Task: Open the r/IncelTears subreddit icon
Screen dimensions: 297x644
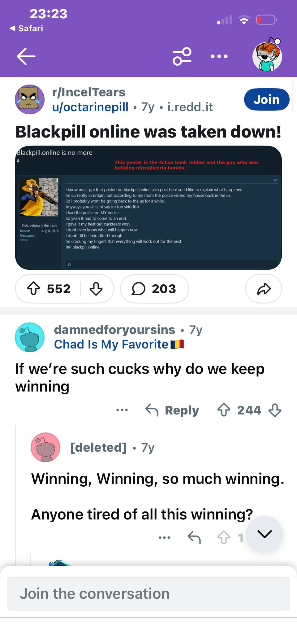Action: 30,99
